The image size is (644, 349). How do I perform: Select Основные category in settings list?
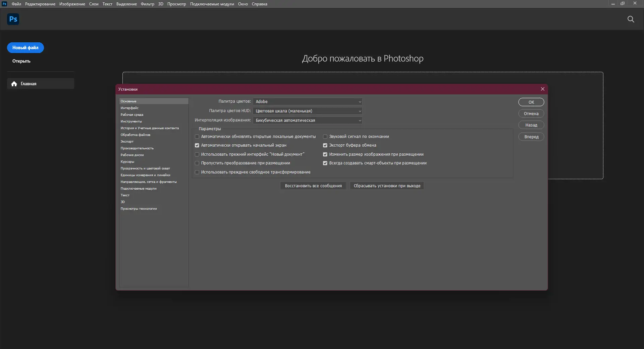pyautogui.click(x=154, y=101)
